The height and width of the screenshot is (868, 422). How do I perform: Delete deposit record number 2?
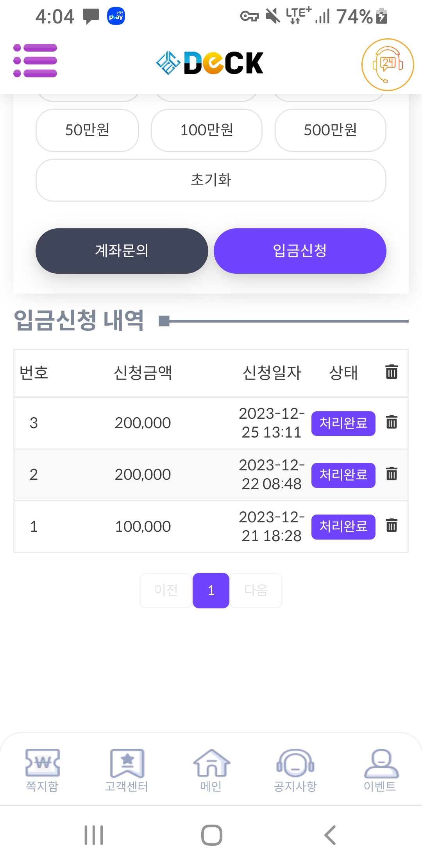pos(392,474)
